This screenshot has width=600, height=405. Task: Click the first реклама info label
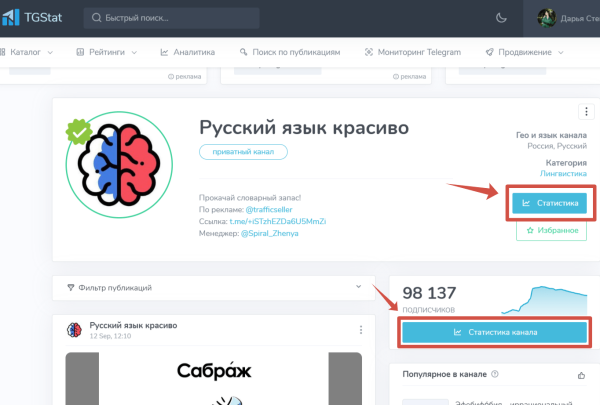pyautogui.click(x=184, y=77)
